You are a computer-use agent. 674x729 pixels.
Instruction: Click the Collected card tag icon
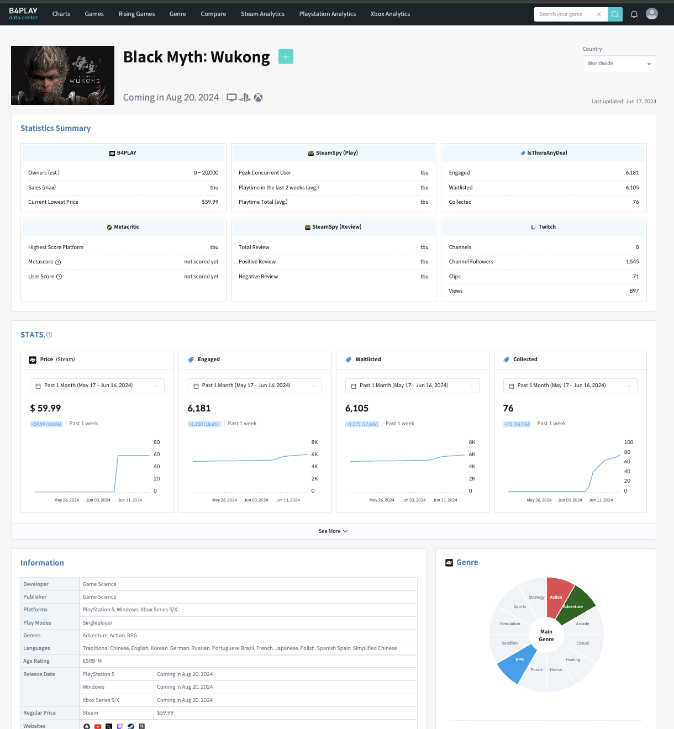coord(507,360)
